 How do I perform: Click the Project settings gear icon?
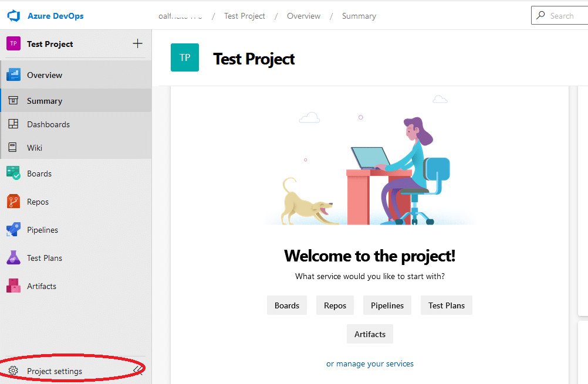(x=13, y=371)
